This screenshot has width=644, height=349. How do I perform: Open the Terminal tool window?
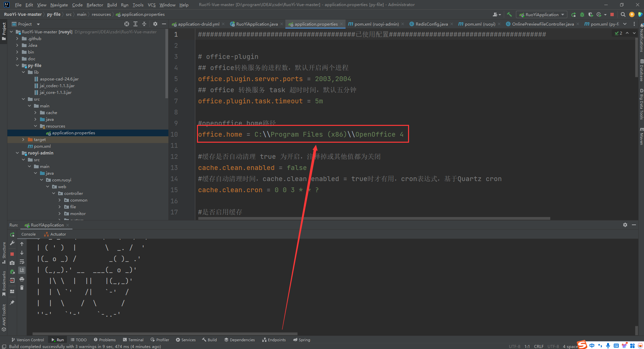[133, 340]
